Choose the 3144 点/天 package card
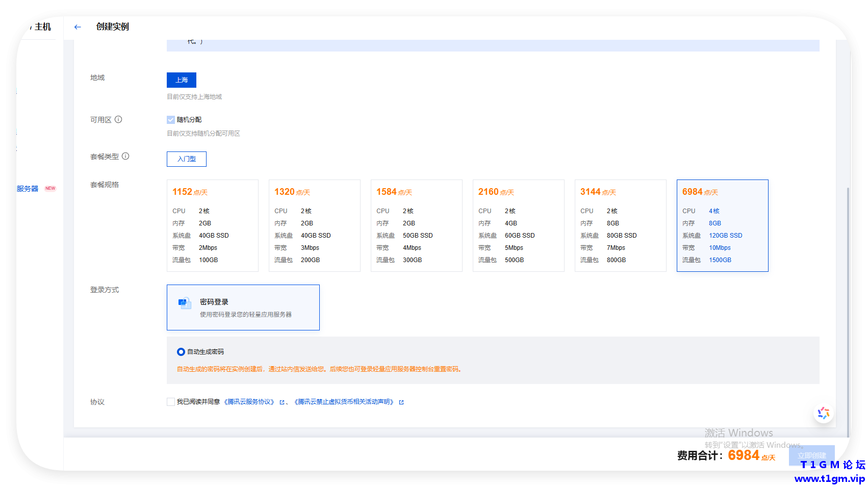Viewport: 868px width, 487px height. point(621,225)
